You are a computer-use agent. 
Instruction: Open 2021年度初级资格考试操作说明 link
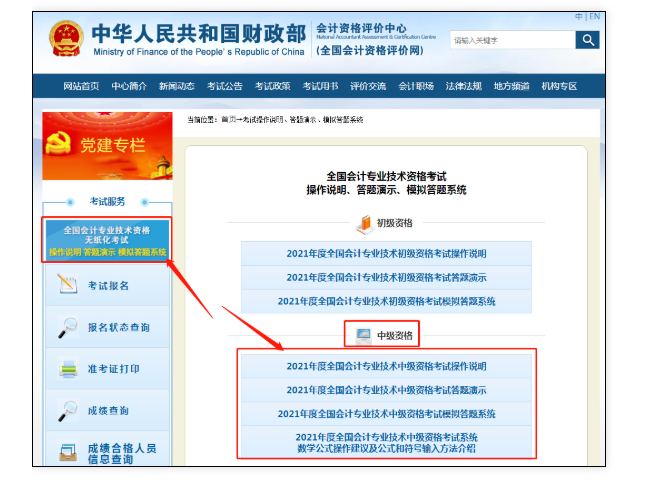(x=386, y=253)
